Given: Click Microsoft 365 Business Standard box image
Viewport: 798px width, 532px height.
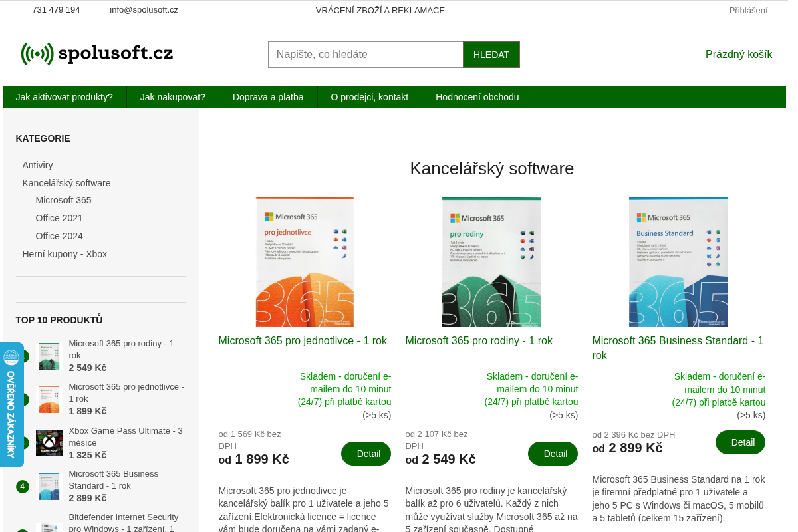Looking at the screenshot, I should point(678,262).
